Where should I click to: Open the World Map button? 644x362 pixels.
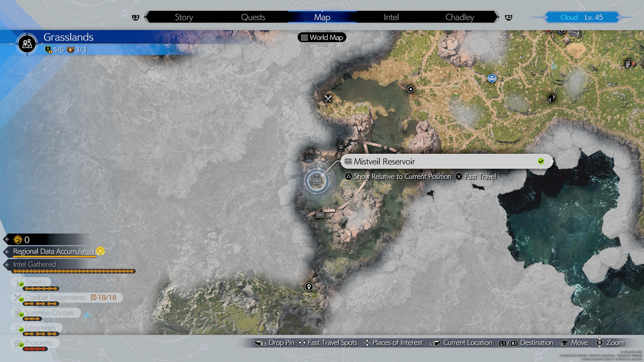click(322, 38)
